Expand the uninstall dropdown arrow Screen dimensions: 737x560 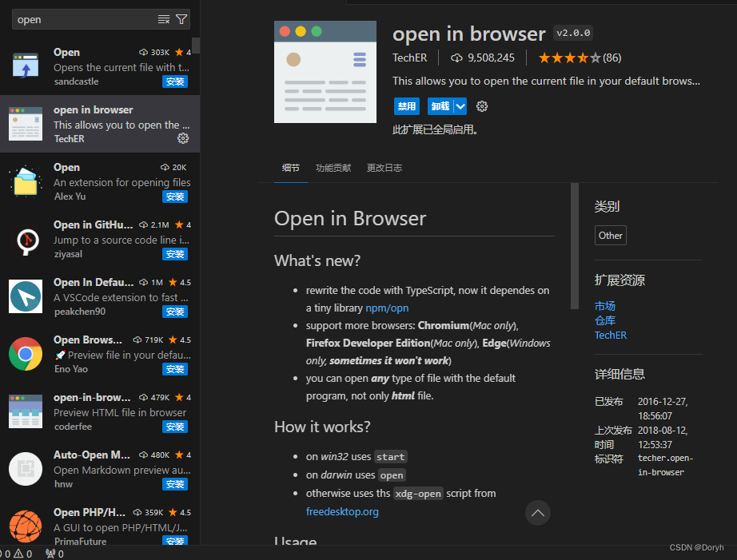460,106
